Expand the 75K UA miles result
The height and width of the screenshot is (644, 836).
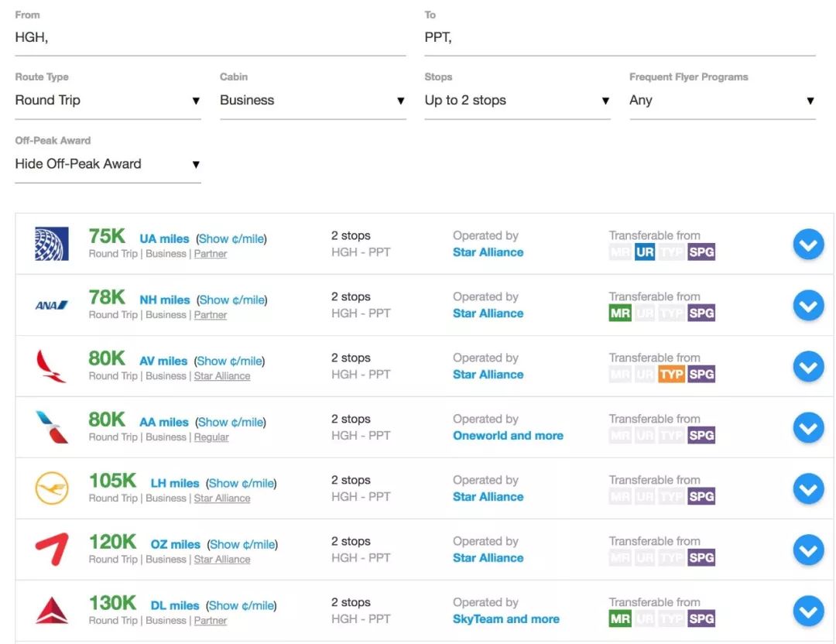click(808, 245)
